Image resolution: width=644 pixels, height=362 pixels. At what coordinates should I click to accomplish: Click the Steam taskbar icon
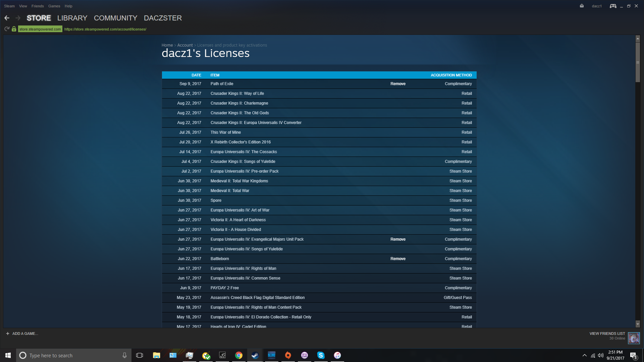tap(255, 355)
